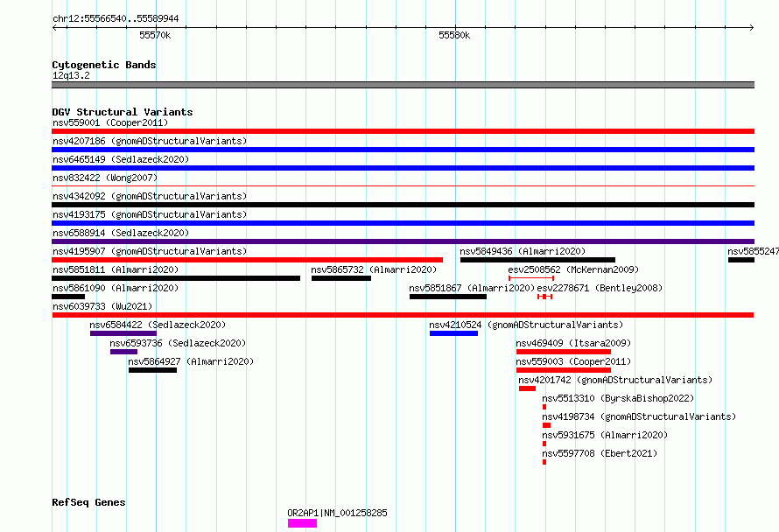Image resolution: width=779 pixels, height=532 pixels.
Task: Open the nsv6465149 (Sedlazeck2020) label
Action: click(121, 159)
